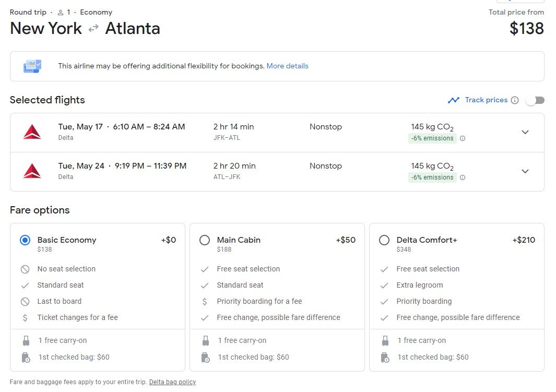Click the total price of $138
The height and width of the screenshot is (392, 556).
point(527,29)
